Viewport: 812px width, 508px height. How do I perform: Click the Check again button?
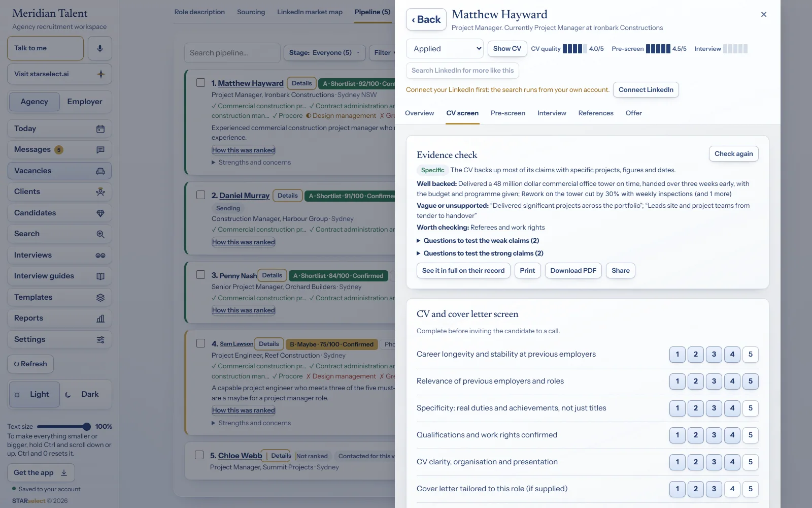(x=734, y=154)
